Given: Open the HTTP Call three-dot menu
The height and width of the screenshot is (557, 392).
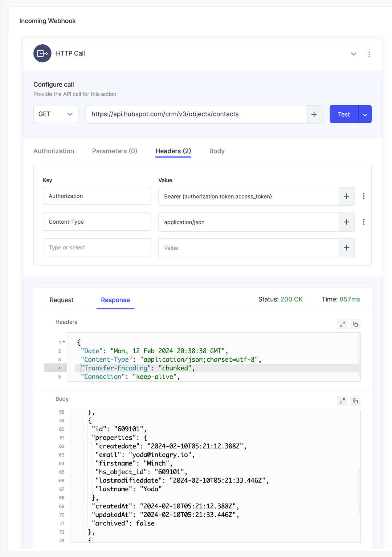Looking at the screenshot, I should click(x=369, y=54).
